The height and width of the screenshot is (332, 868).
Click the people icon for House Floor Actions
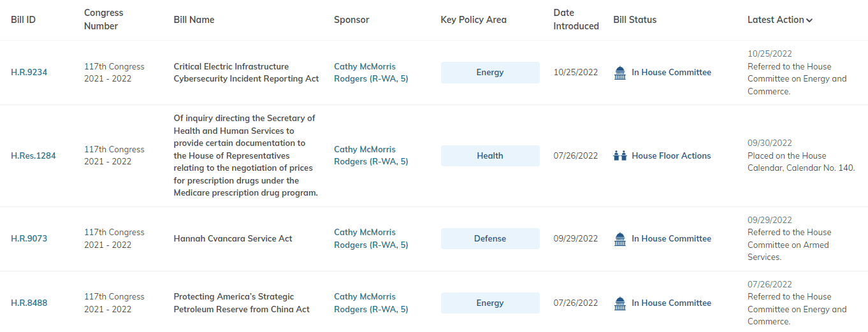point(619,155)
